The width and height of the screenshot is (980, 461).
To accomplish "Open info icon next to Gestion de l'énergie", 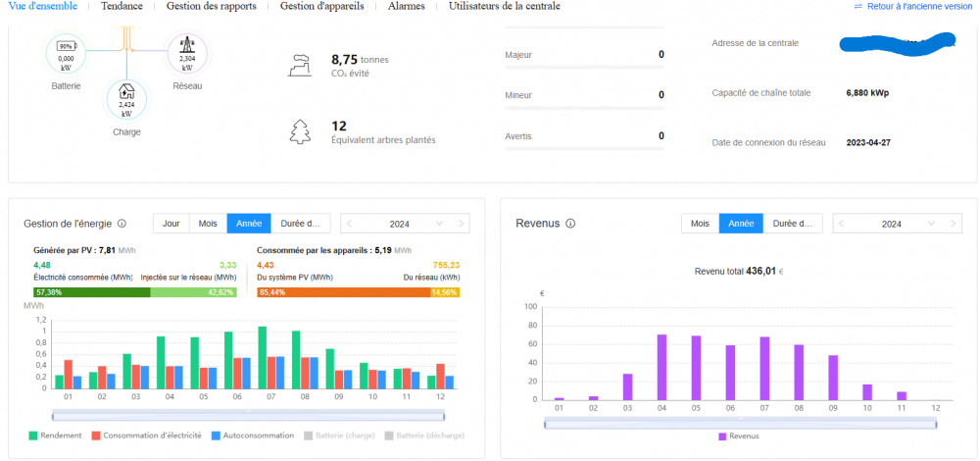I will pyautogui.click(x=121, y=224).
